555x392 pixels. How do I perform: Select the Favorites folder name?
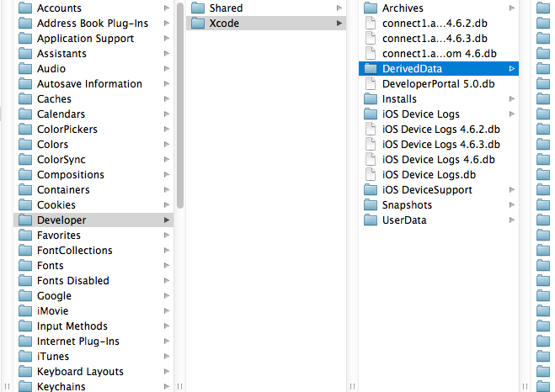(59, 235)
